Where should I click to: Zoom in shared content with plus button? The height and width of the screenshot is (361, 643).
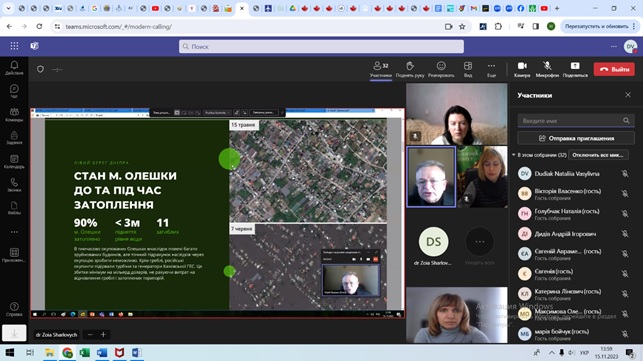pos(103,335)
